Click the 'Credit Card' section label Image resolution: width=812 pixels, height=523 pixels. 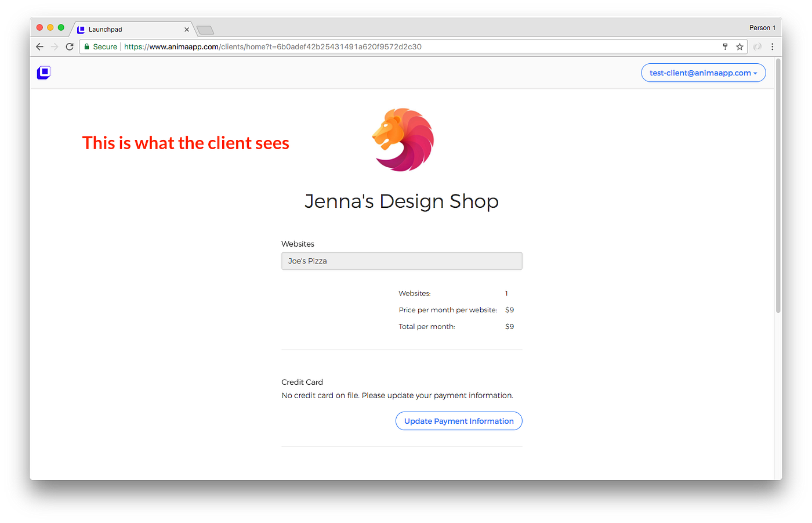click(302, 382)
